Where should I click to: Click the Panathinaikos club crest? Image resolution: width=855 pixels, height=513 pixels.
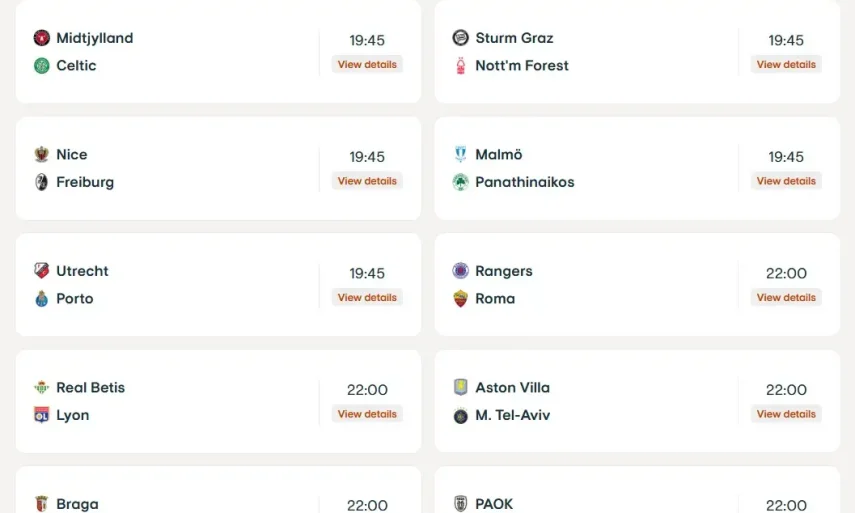(461, 182)
